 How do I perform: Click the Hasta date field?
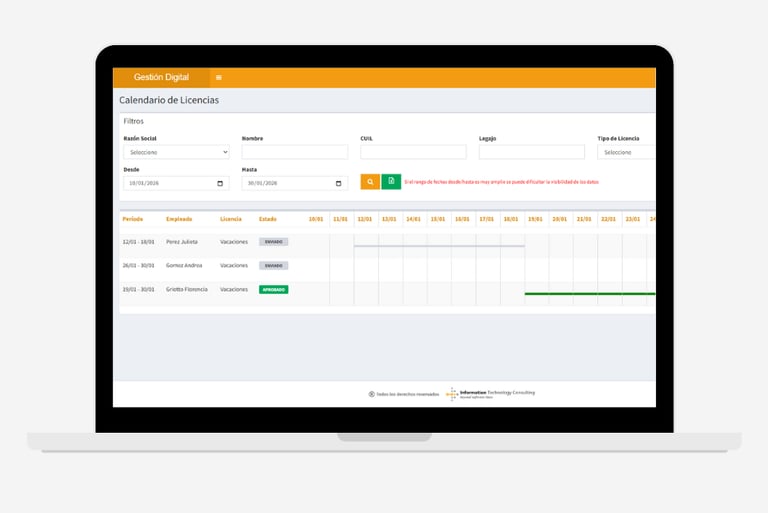pos(295,183)
